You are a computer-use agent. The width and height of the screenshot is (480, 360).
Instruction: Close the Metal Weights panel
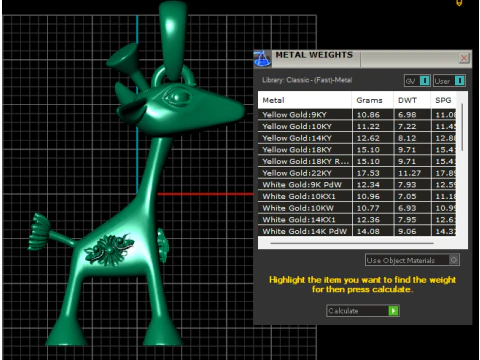click(x=464, y=58)
